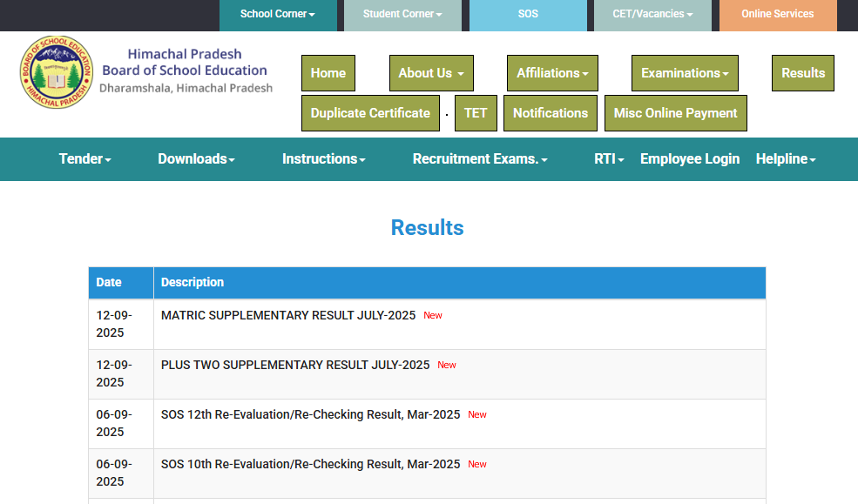Image resolution: width=858 pixels, height=504 pixels.
Task: Click the Dharamshala, Himachal Pradesh subtitle
Action: (x=186, y=89)
